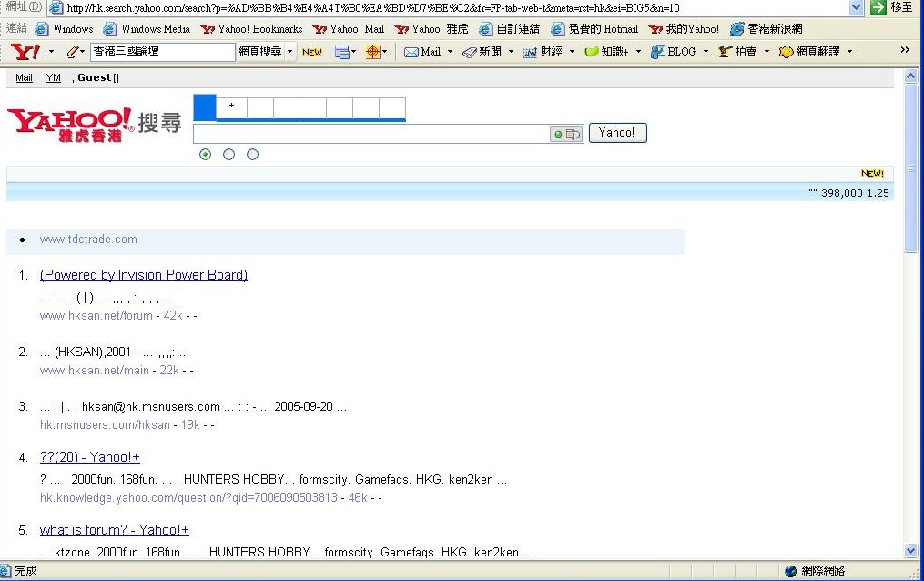Click www.hksan.net/main result URL text
924x581 pixels.
95,371
